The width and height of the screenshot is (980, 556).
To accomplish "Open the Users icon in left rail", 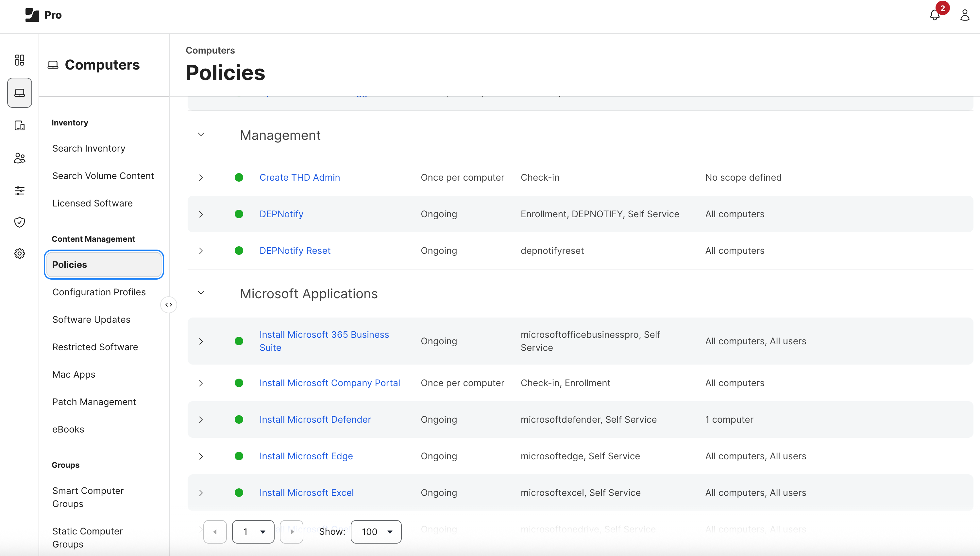I will tap(20, 158).
